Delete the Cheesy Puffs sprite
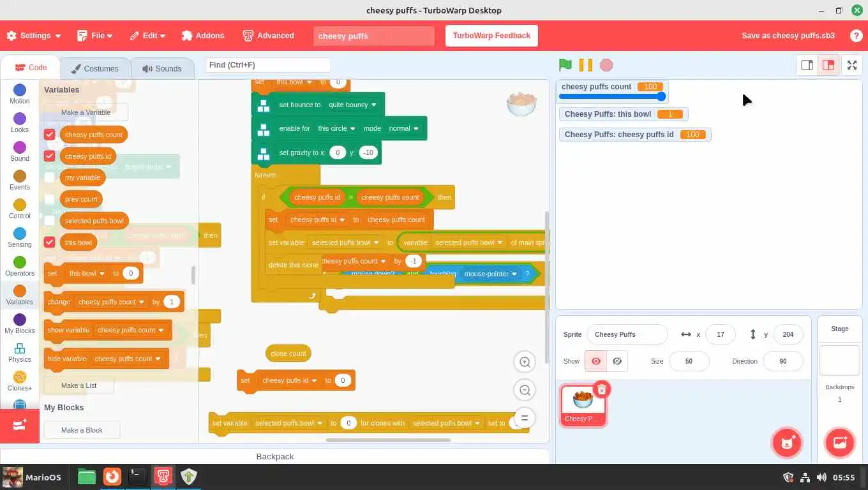The height and width of the screenshot is (490, 868). coord(601,389)
